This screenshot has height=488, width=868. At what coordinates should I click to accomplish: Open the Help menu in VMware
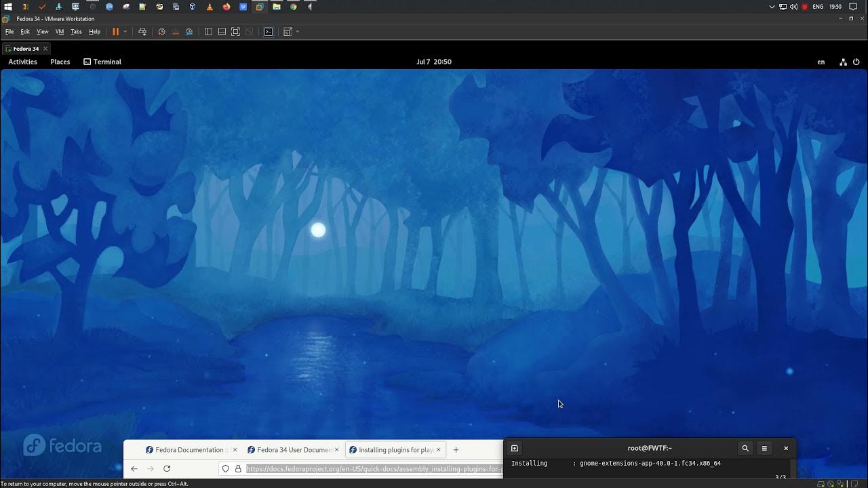click(94, 32)
